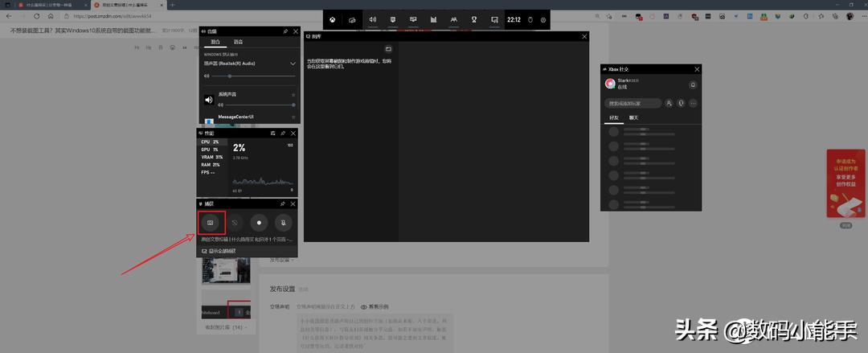Open Game Bar settings gear
The height and width of the screenshot is (353, 868).
coord(543,20)
